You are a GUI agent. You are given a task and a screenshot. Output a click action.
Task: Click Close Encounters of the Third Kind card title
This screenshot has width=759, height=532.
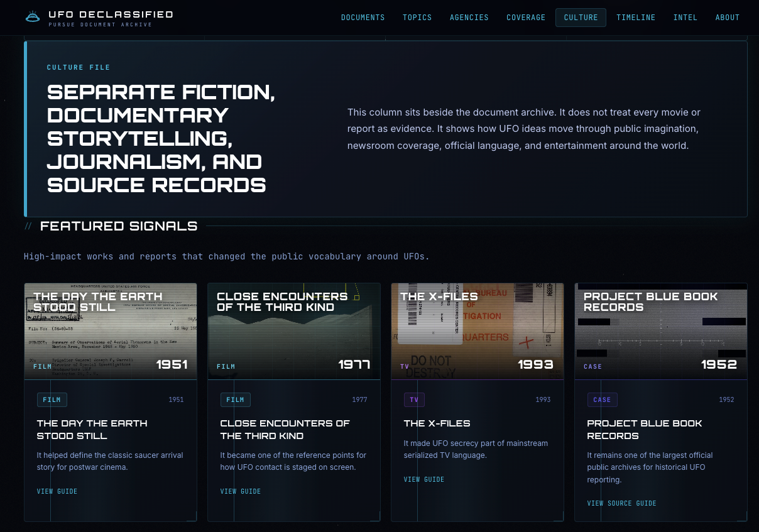pos(285,430)
